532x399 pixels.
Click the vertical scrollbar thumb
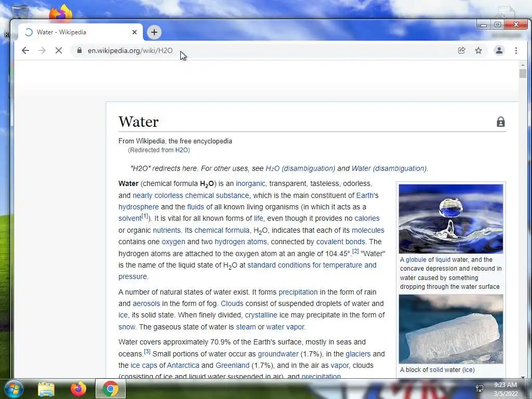(523, 74)
